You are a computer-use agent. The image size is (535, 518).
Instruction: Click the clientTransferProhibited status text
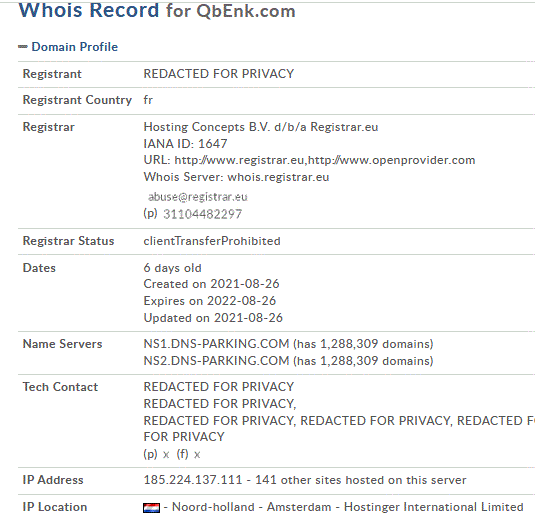tap(212, 241)
